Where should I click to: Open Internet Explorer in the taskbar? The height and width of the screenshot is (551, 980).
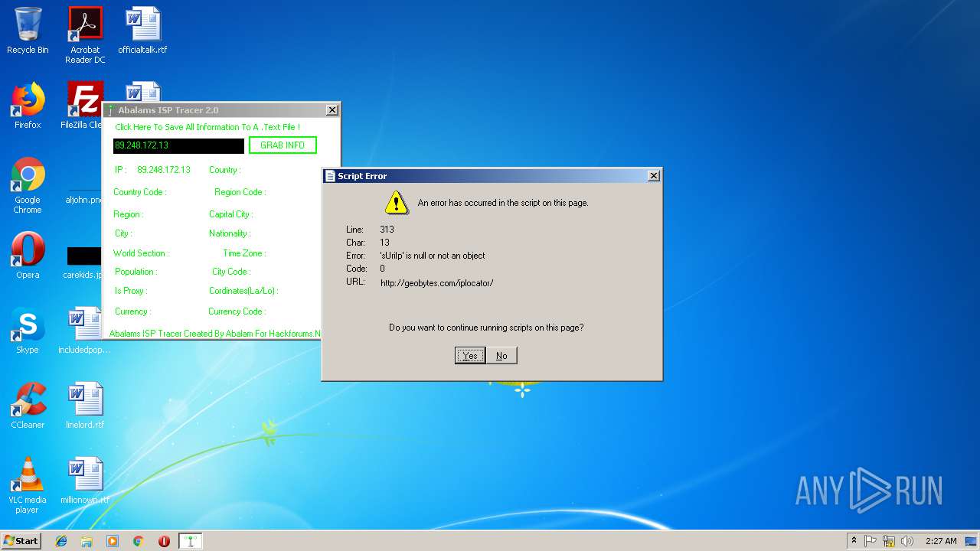(x=61, y=541)
